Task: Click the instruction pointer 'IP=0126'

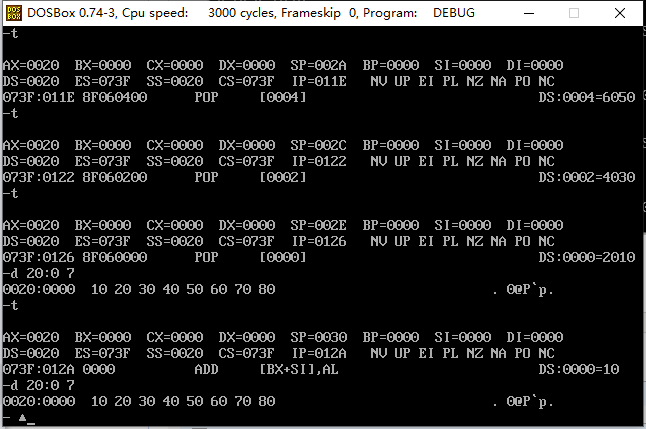Action: 319,241
